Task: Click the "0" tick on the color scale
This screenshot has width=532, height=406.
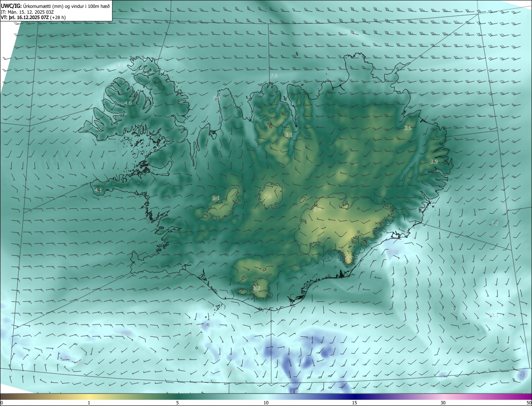Action: pos(2,403)
